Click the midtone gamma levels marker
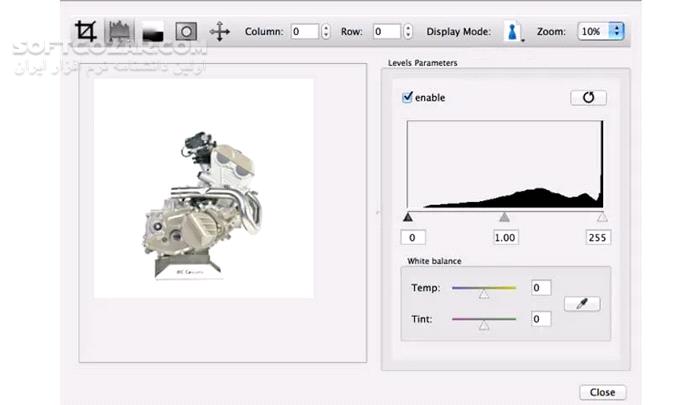Image resolution: width=700 pixels, height=405 pixels. pyautogui.click(x=504, y=217)
